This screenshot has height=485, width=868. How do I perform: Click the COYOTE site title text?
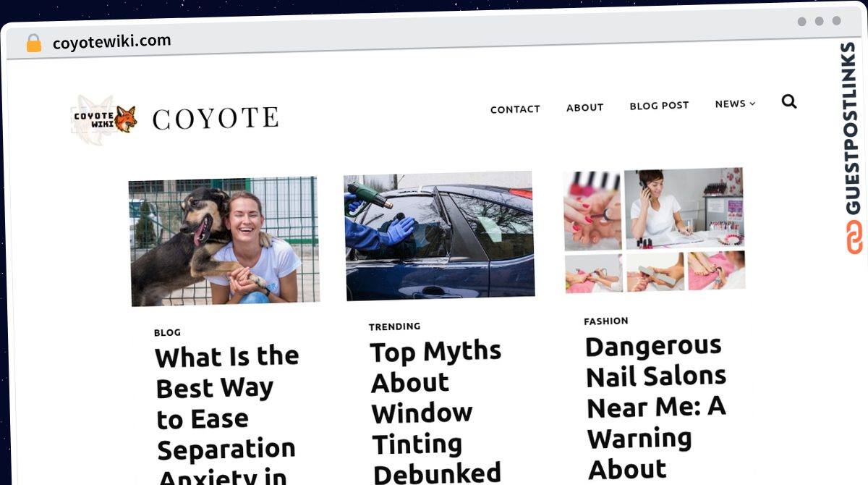point(215,119)
